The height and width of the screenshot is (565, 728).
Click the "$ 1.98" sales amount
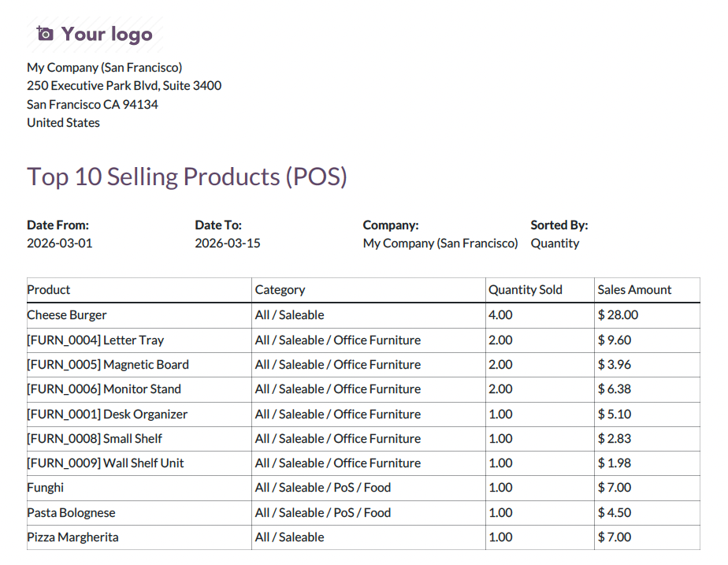(615, 463)
